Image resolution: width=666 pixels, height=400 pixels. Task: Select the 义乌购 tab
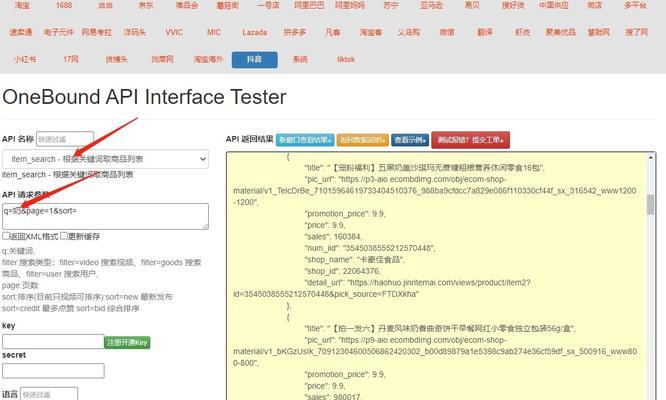click(409, 32)
